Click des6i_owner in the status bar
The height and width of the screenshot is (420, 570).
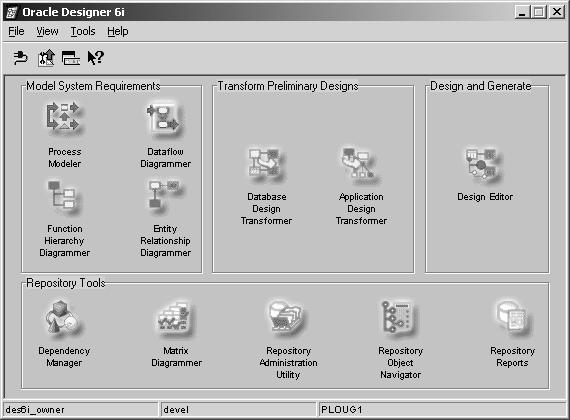coord(35,410)
